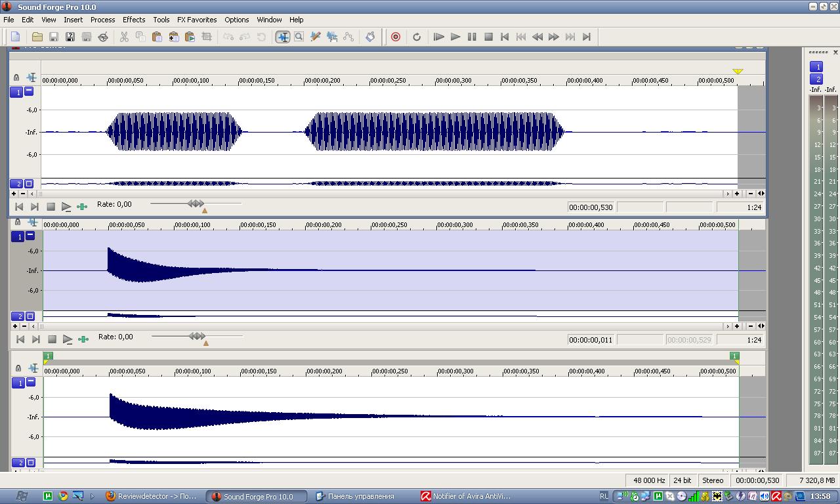Select the Magnify tool in the toolbar
Image resolution: width=840 pixels, height=504 pixels.
tap(299, 37)
